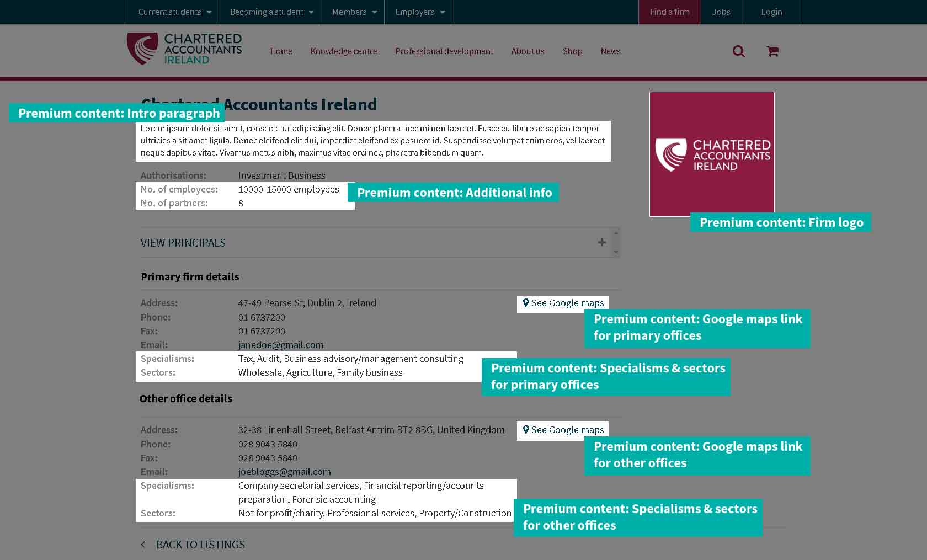
Task: Open the Current students dropdown
Action: [174, 12]
